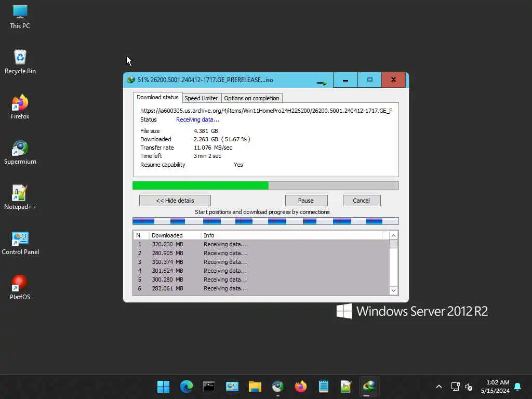Viewport: 532px width, 399px height.
Task: Open Firefox from taskbar
Action: [x=301, y=387]
